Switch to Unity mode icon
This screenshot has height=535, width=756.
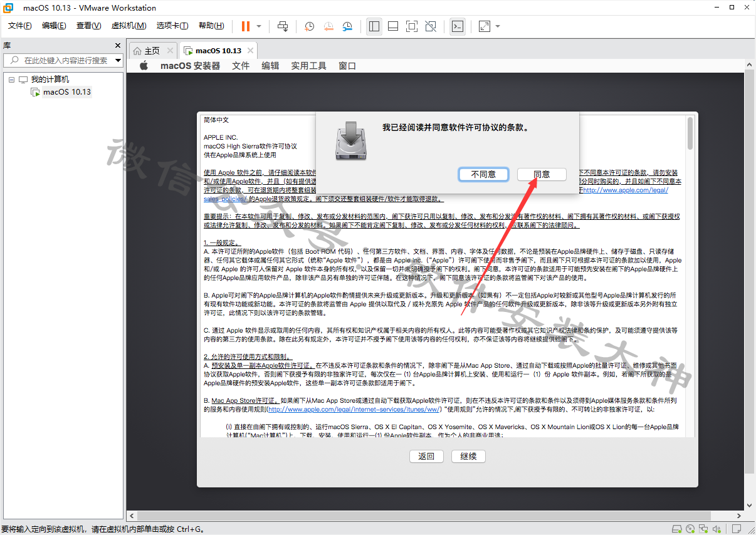point(431,26)
